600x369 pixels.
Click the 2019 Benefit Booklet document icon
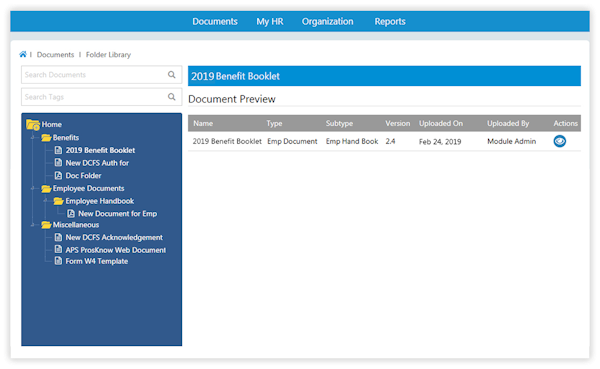pyautogui.click(x=58, y=150)
